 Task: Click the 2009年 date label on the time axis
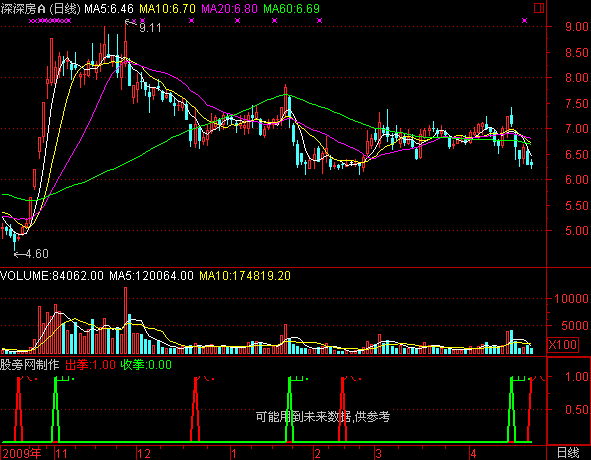point(21,453)
